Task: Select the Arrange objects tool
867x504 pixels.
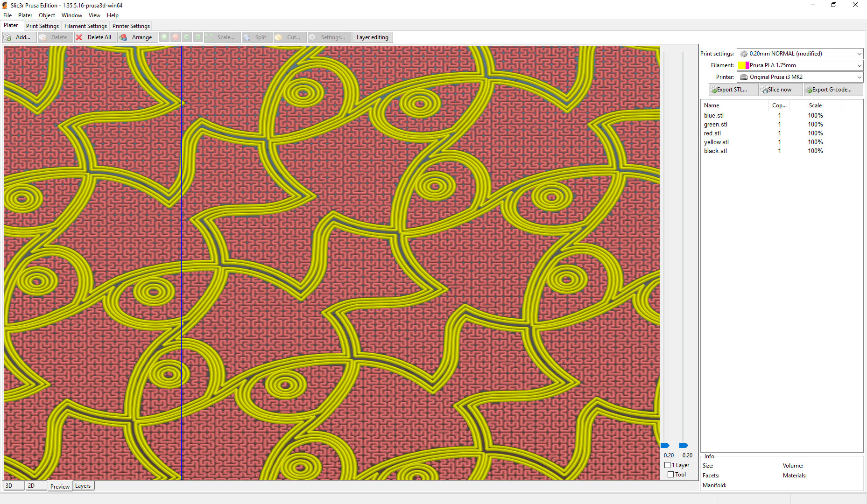Action: [138, 37]
